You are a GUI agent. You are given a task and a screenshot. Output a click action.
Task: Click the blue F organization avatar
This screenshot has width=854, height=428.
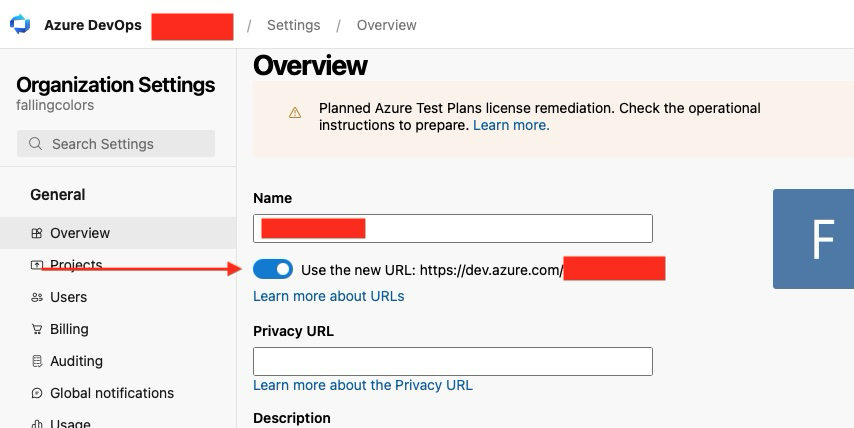pyautogui.click(x=813, y=239)
